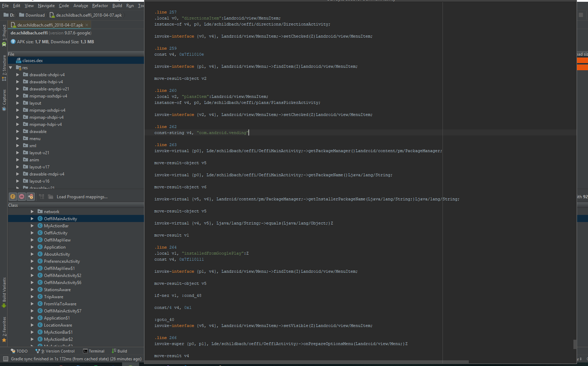Click tool window quick access icon in status bar
The width and height of the screenshot is (588, 366).
point(6,359)
